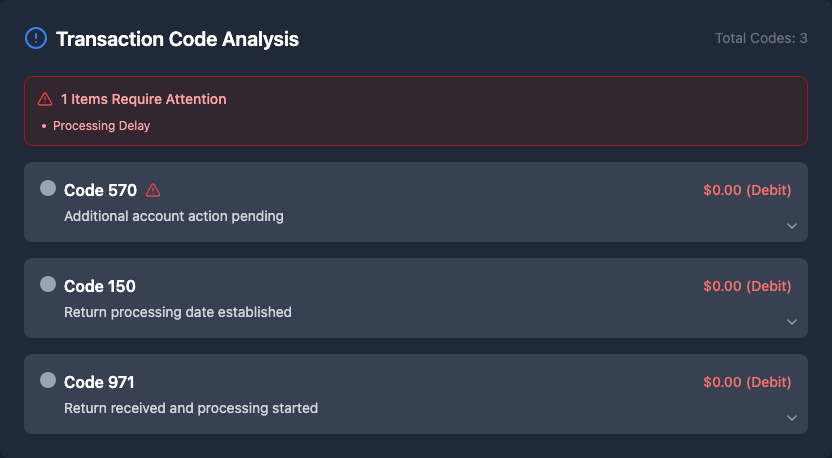Click the $0.00 (Debit) amount for Code 971
The width and height of the screenshot is (832, 458).
pos(747,382)
